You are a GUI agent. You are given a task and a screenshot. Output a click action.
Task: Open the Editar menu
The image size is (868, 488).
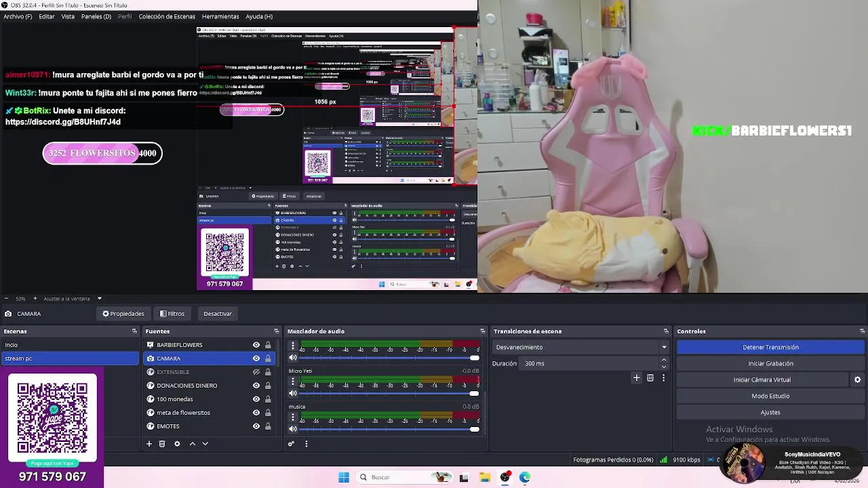(x=47, y=16)
